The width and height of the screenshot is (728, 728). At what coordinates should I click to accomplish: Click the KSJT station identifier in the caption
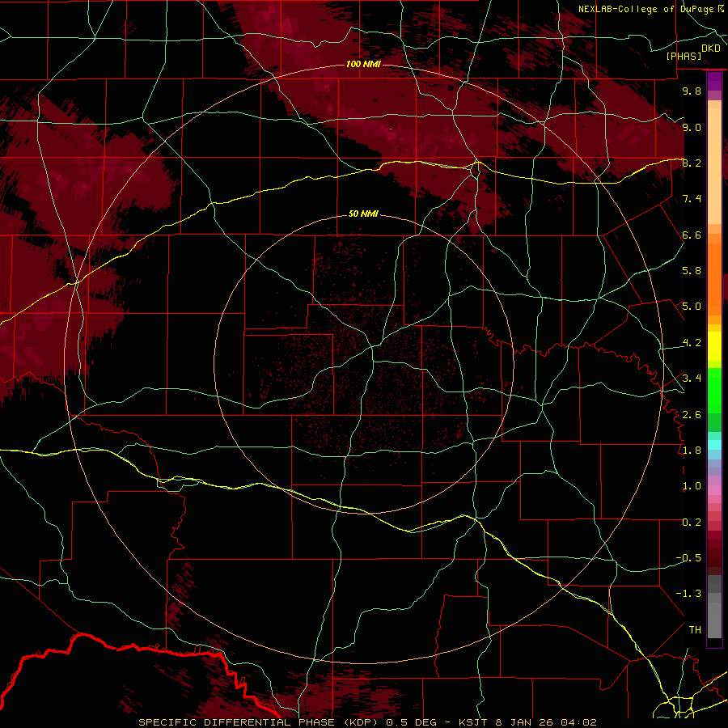pyautogui.click(x=473, y=722)
